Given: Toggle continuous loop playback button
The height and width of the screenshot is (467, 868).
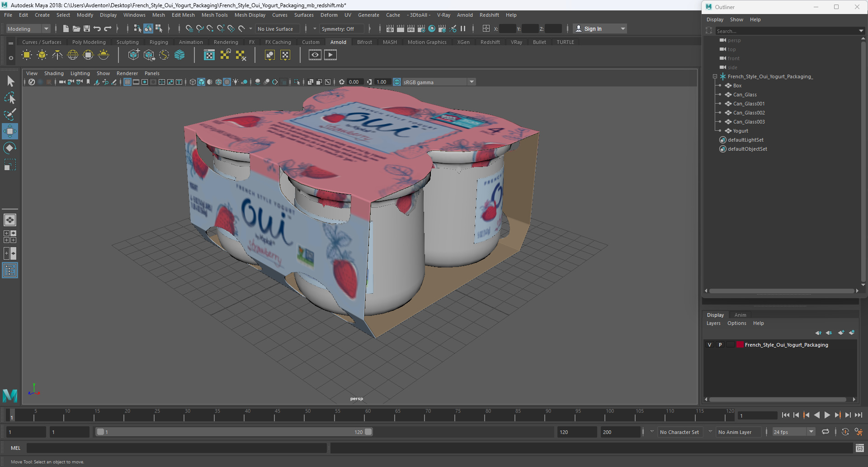Looking at the screenshot, I should click(826, 432).
